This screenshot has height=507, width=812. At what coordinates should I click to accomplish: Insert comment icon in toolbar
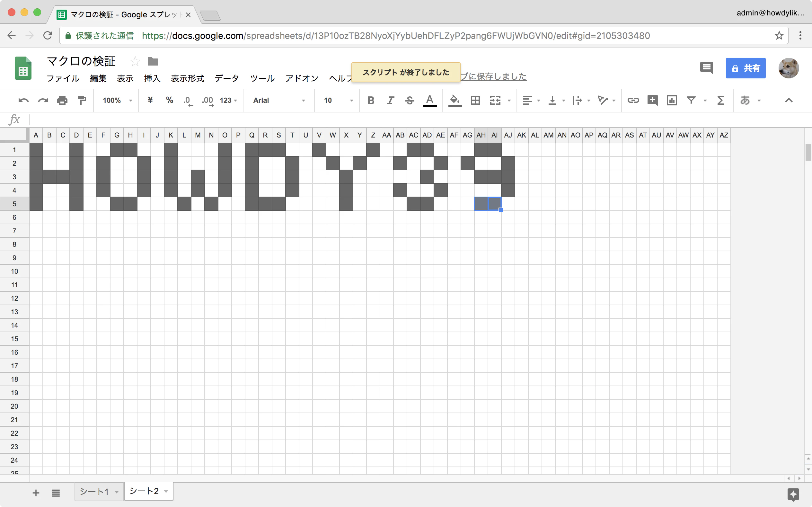coord(652,100)
